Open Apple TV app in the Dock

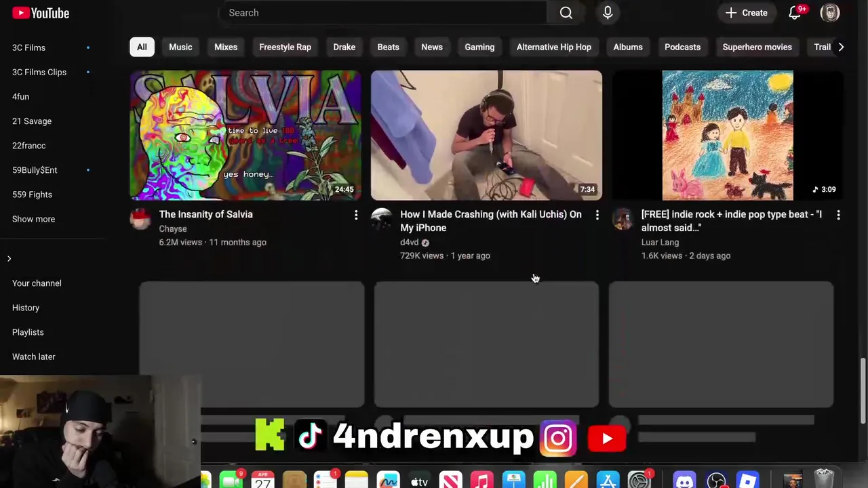(419, 480)
